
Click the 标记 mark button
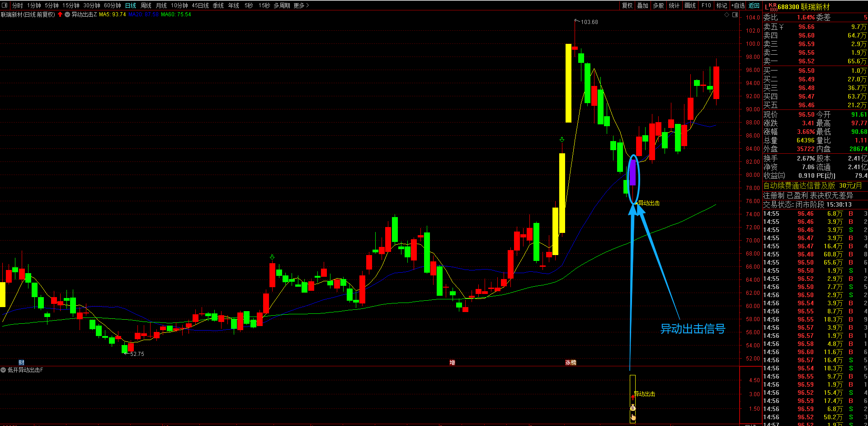(722, 5)
